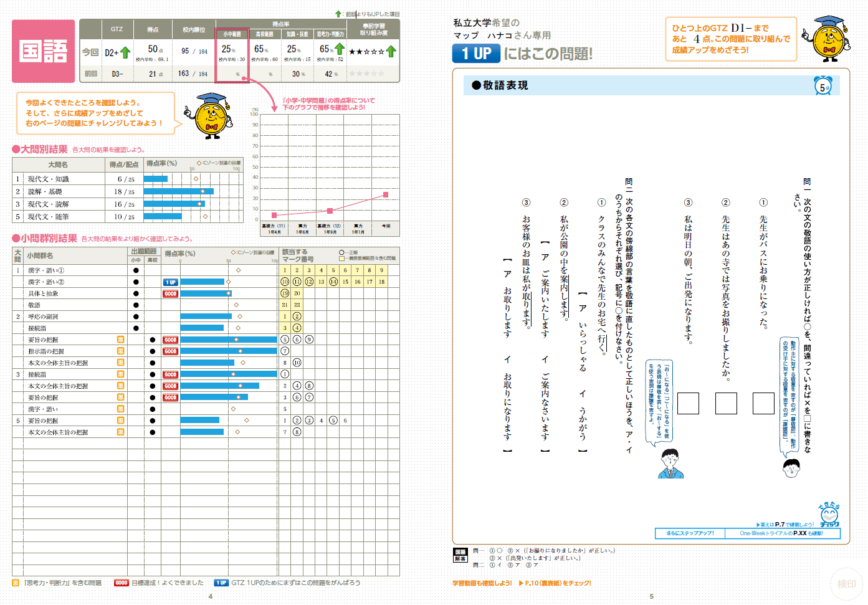Click answer choice イ ご案内なさいます
Screen dimensions: 868x605
tap(545, 398)
